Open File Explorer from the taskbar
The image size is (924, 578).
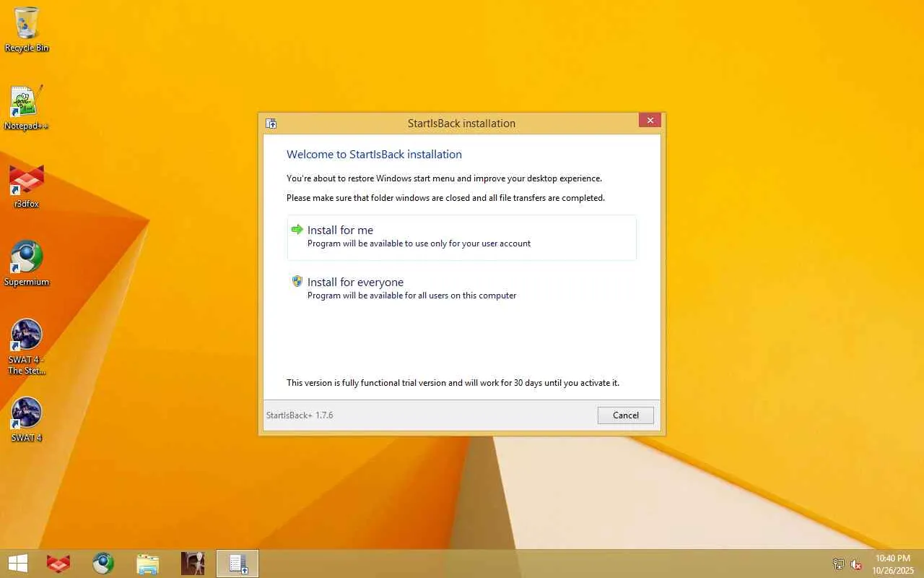[x=148, y=564]
